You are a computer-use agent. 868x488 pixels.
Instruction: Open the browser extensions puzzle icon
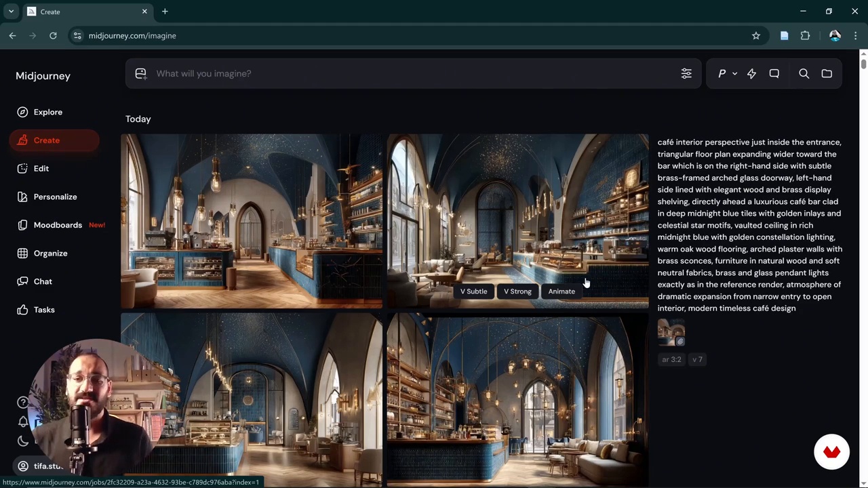click(x=805, y=36)
